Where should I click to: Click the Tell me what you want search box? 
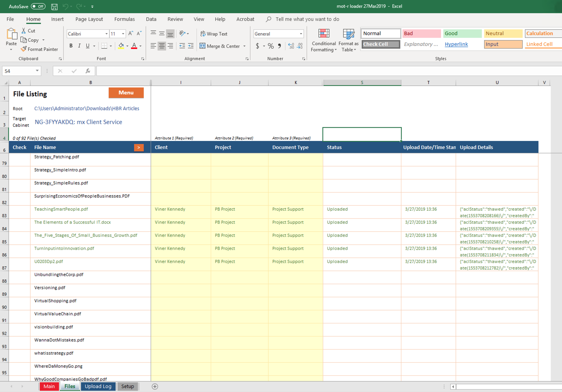coord(307,19)
